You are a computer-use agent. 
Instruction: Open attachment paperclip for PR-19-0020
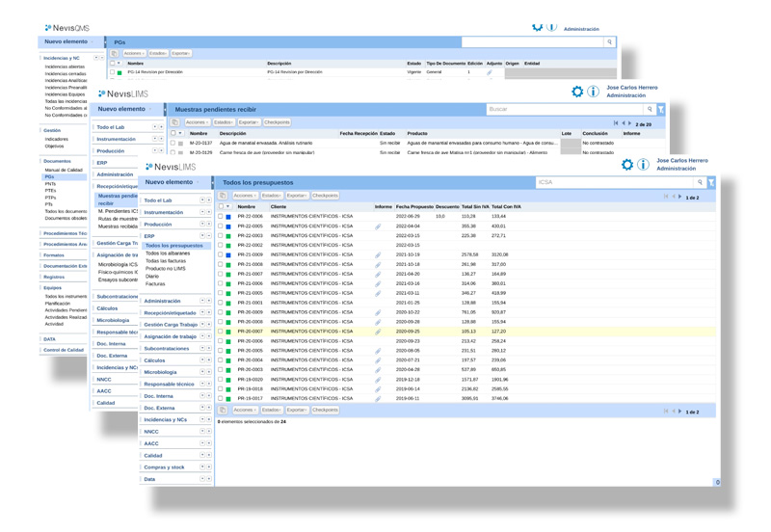pos(378,380)
